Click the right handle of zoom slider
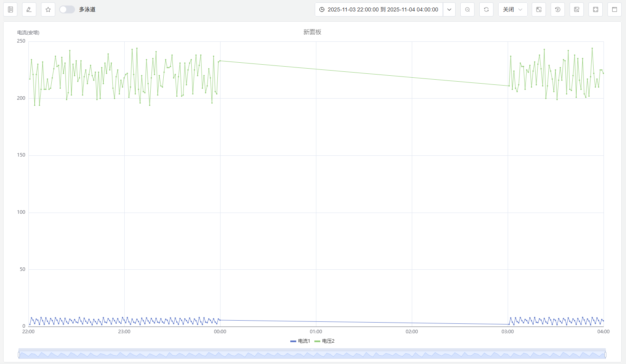626x364 pixels. [x=605, y=355]
